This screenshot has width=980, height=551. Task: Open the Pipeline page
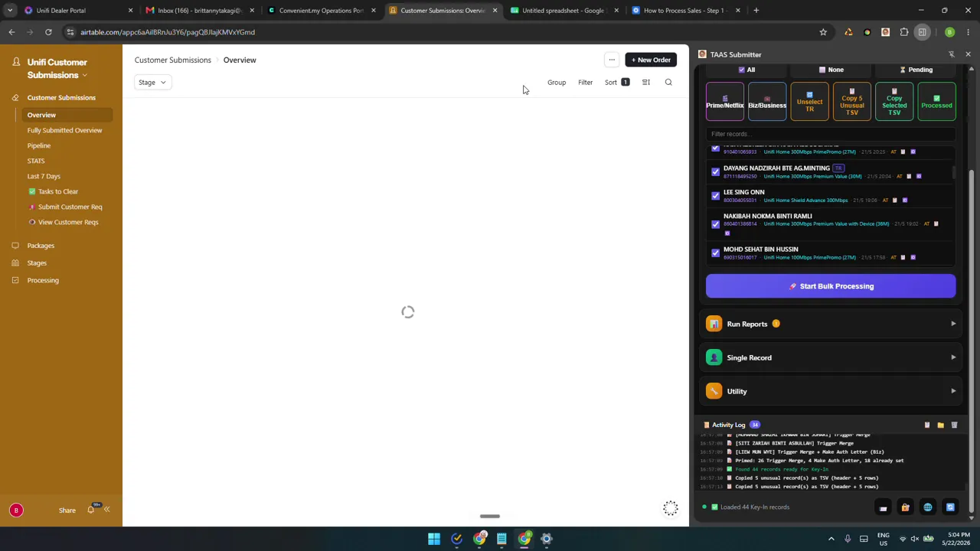point(39,145)
